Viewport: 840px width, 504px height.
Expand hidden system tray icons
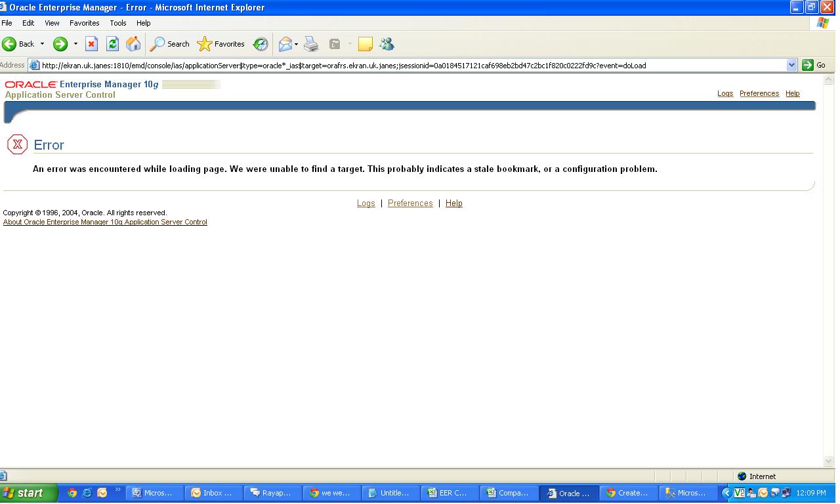726,493
